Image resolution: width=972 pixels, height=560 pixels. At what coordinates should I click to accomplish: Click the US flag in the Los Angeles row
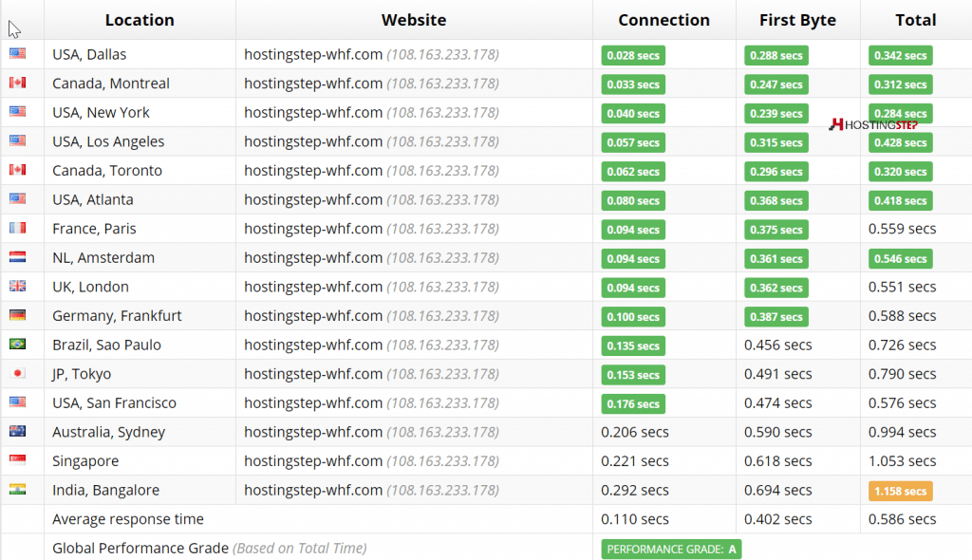[x=17, y=140]
